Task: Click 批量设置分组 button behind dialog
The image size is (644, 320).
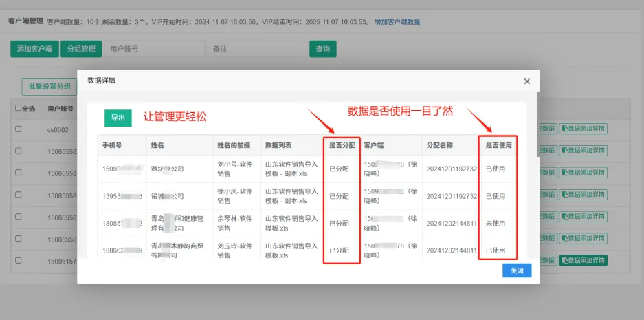Action: 49,87
